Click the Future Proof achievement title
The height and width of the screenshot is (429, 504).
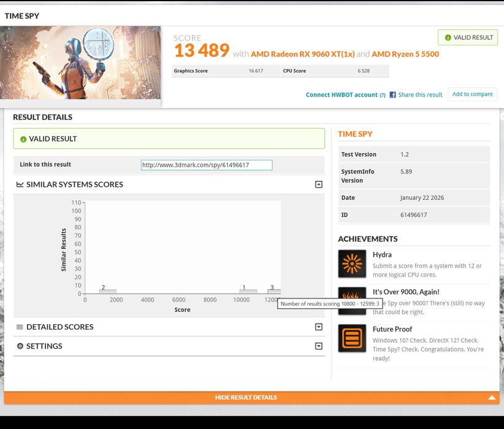click(392, 329)
